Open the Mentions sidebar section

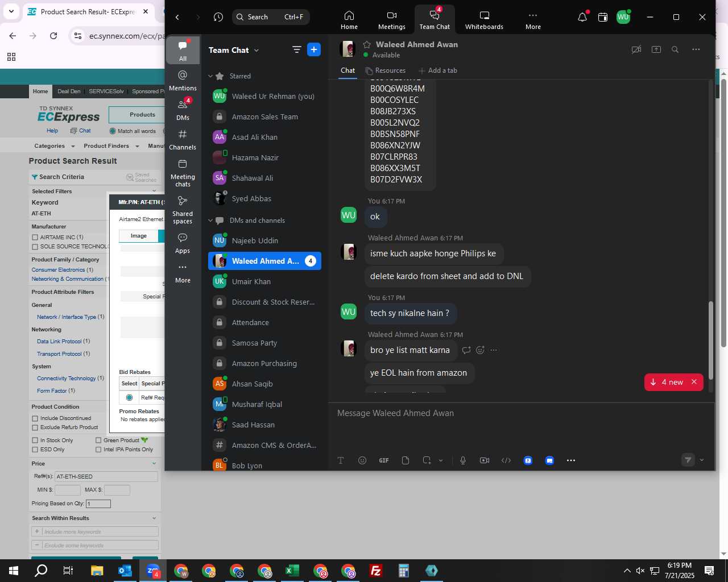(183, 80)
